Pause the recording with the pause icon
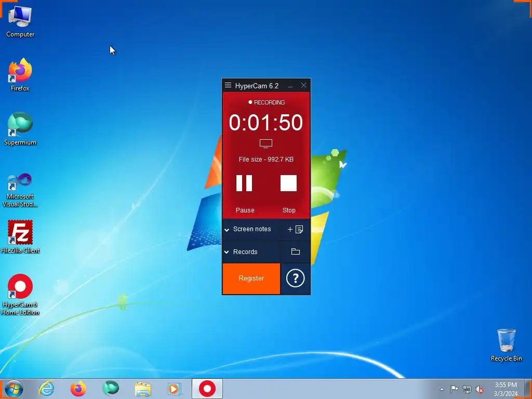Image resolution: width=532 pixels, height=399 pixels. [x=244, y=183]
